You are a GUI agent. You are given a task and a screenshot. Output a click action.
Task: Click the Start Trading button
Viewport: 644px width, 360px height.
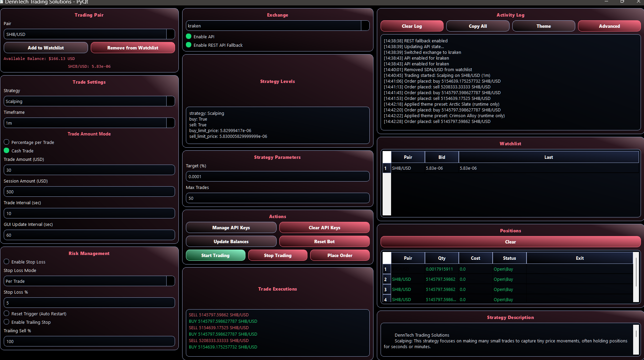click(215, 255)
